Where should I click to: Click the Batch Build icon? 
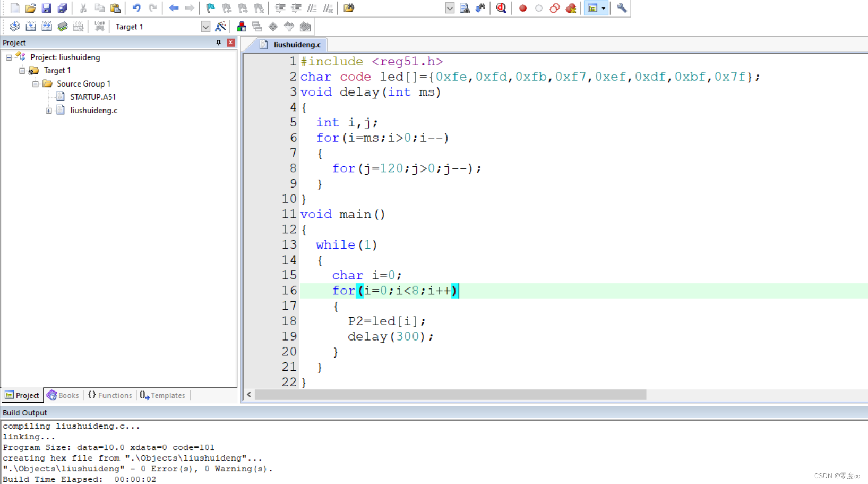[x=63, y=27]
